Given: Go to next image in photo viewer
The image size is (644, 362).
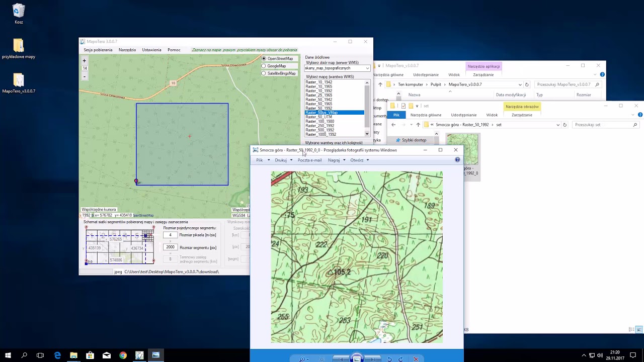Looking at the screenshot, I should pos(372,359).
